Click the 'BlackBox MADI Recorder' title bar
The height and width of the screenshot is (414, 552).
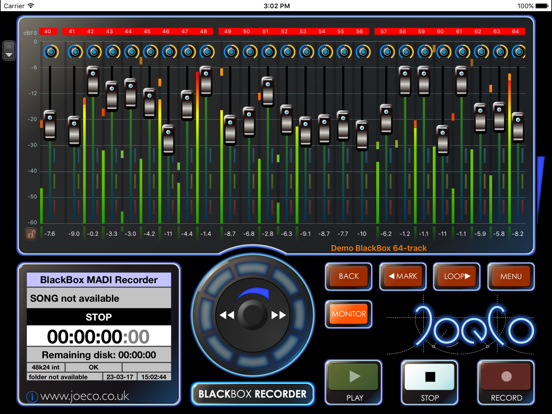click(99, 280)
